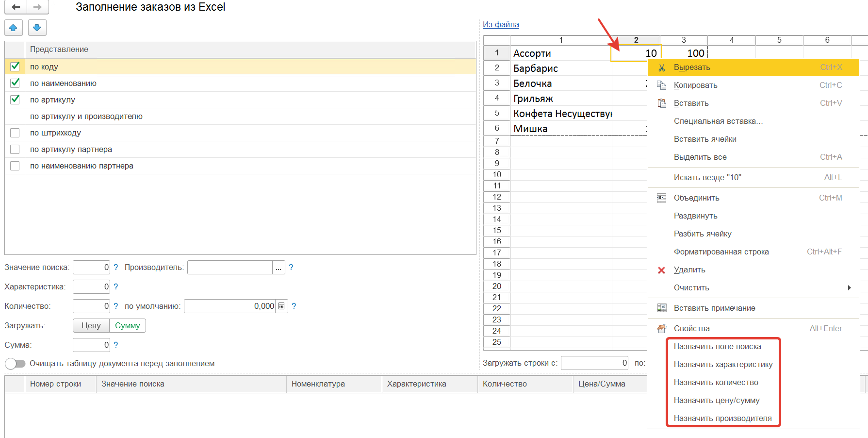Toggle Очищать таблицу документа перед заполнением
868x438 pixels.
click(x=15, y=364)
